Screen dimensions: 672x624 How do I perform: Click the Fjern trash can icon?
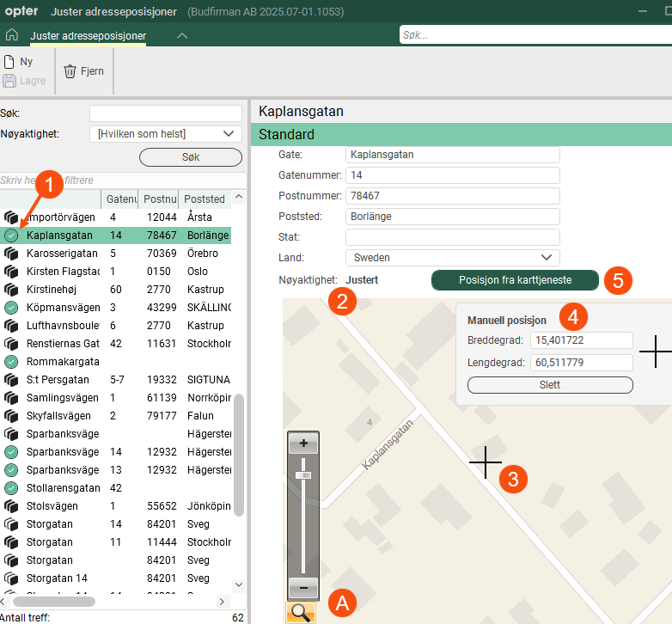tap(70, 71)
